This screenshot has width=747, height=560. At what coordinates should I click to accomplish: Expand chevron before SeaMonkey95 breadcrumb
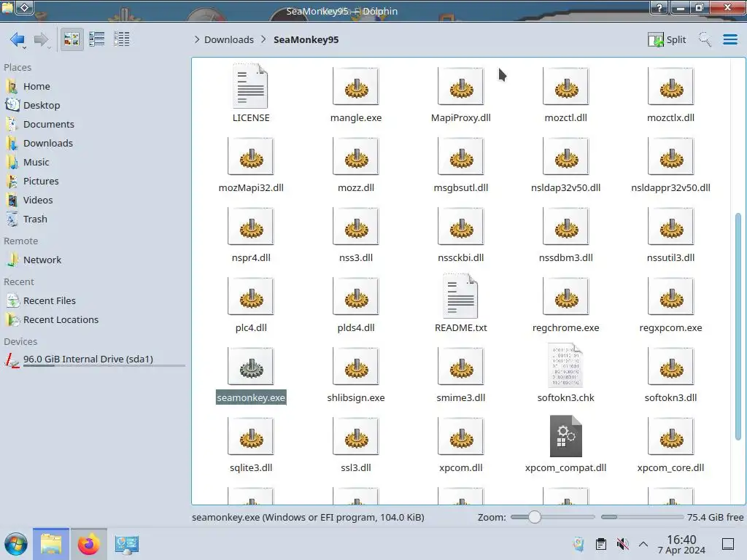263,39
